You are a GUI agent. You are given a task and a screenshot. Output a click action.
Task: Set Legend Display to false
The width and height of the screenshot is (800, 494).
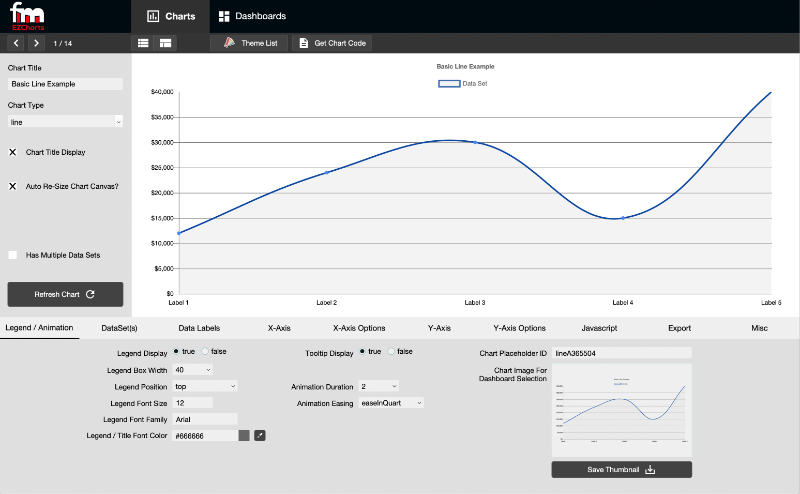[x=206, y=351]
